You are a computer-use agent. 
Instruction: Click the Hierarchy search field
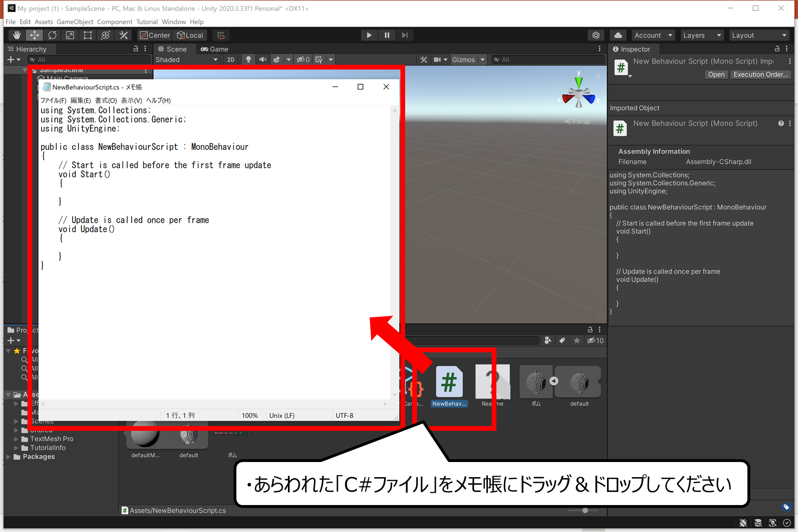click(88, 60)
